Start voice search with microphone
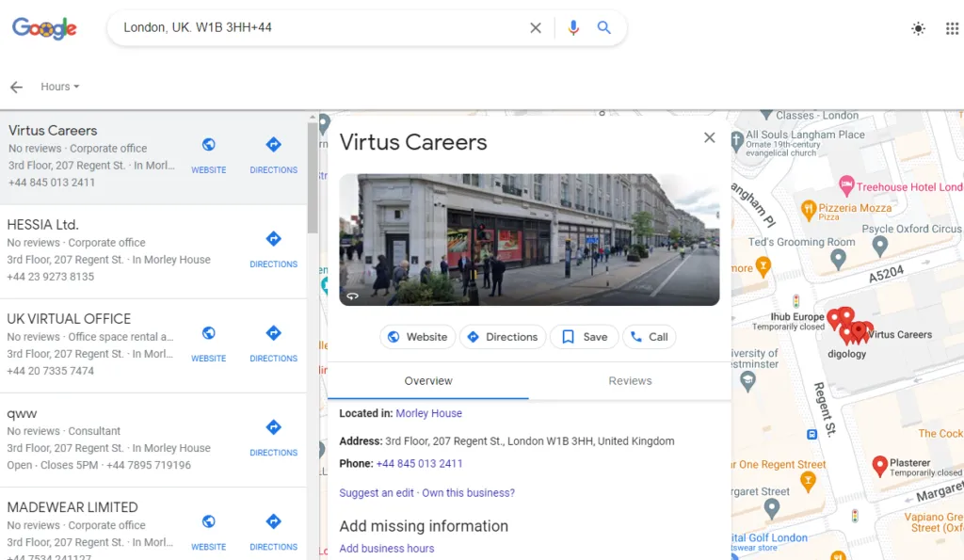Image resolution: width=964 pixels, height=560 pixels. pos(573,27)
